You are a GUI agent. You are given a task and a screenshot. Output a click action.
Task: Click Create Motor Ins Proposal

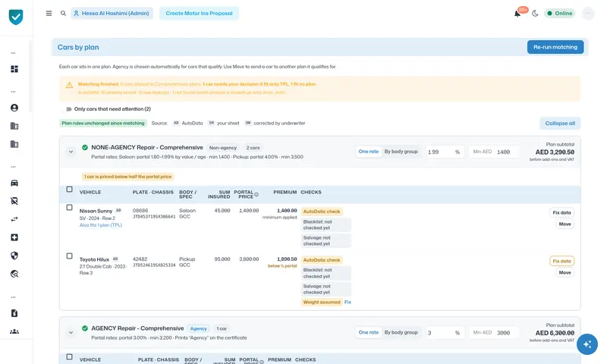point(199,13)
